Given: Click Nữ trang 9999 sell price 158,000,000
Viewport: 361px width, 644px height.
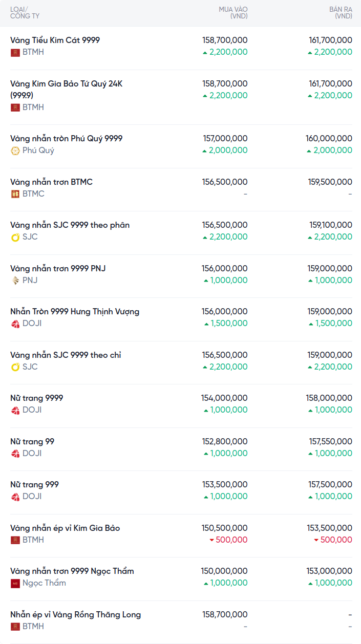Looking at the screenshot, I should click(x=330, y=398).
